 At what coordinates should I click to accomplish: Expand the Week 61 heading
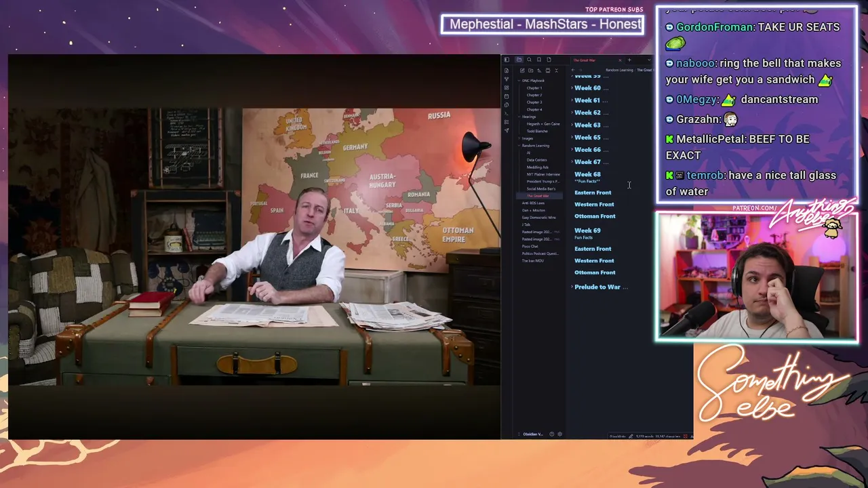(572, 100)
